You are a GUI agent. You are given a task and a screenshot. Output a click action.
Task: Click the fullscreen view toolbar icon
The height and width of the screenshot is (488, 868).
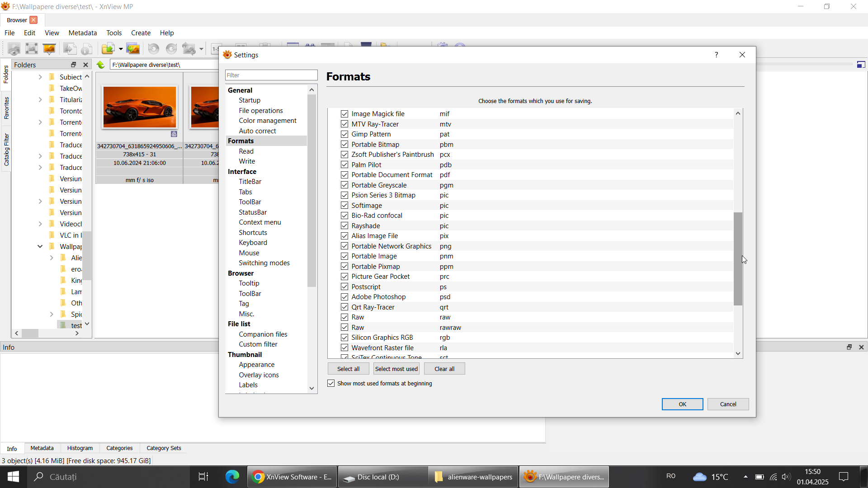[x=32, y=49]
